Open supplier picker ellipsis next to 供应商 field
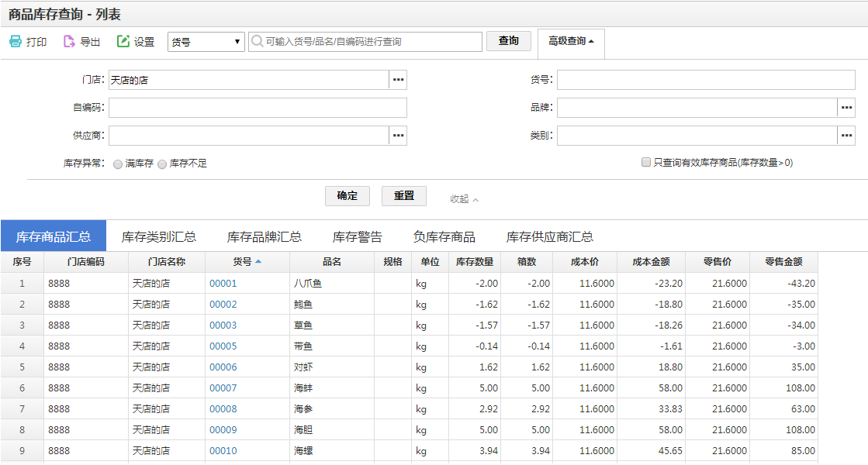Screen dimensions: 868x465 [398, 136]
